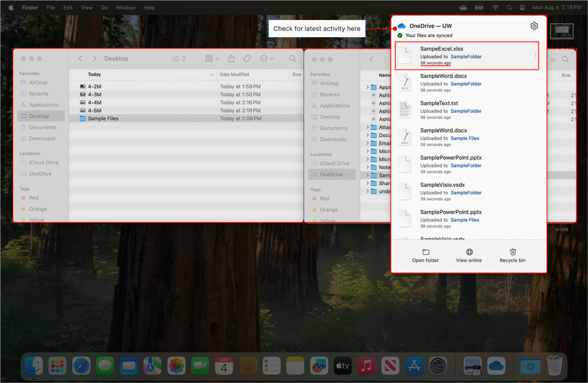Click the SampleFolder link under SampeExcel.xlsx
Screen dimensions: 588x383
[x=466, y=56]
